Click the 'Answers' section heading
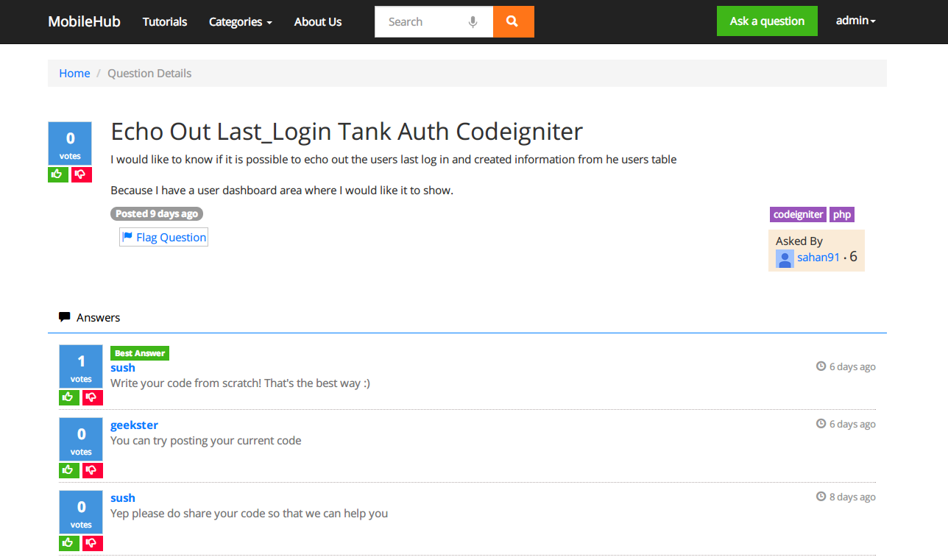This screenshot has width=948, height=560. (x=98, y=317)
